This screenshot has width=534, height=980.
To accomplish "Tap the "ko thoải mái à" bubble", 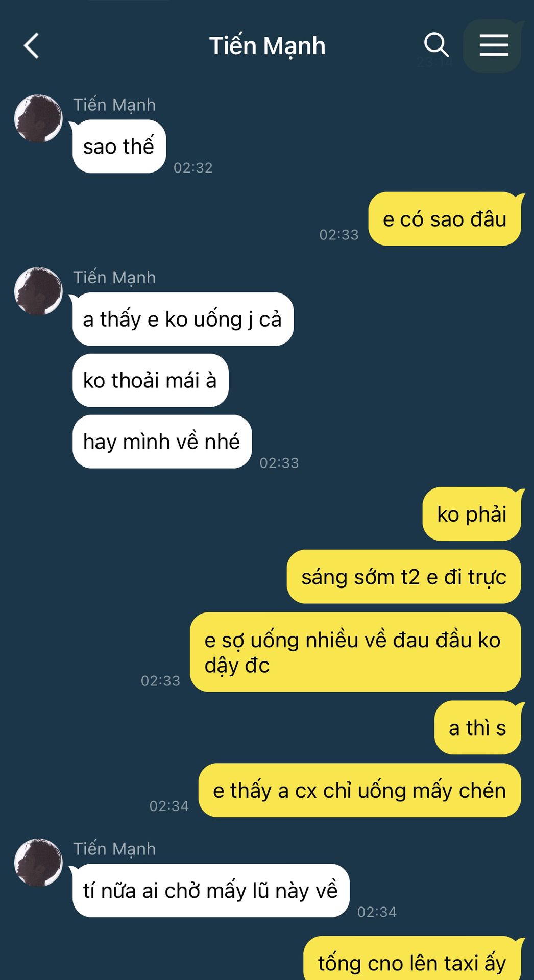I will [150, 380].
